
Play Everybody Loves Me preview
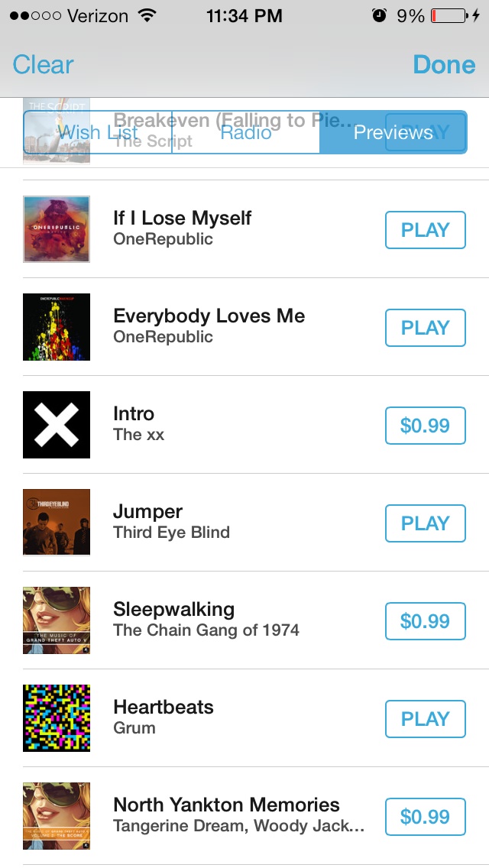tap(425, 328)
